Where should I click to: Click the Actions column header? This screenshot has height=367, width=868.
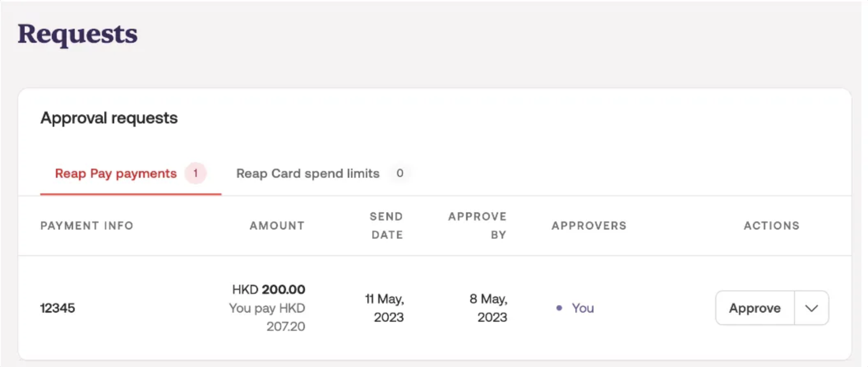click(x=771, y=226)
